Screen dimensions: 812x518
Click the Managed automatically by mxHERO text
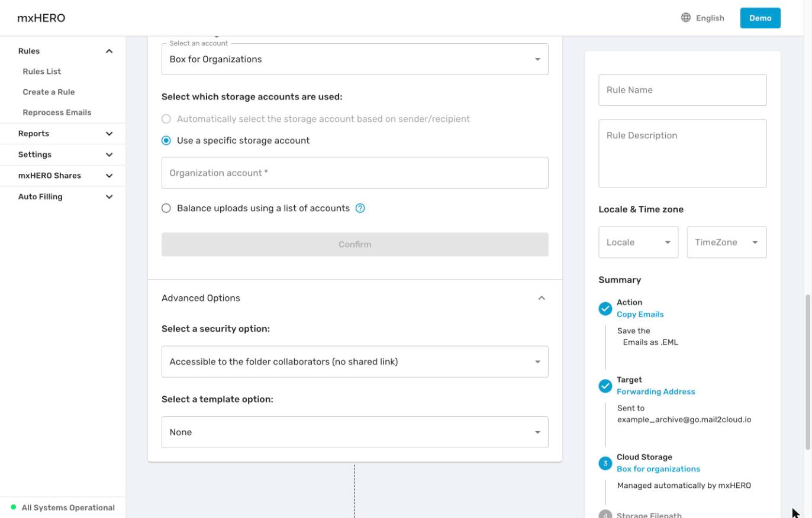coord(684,485)
